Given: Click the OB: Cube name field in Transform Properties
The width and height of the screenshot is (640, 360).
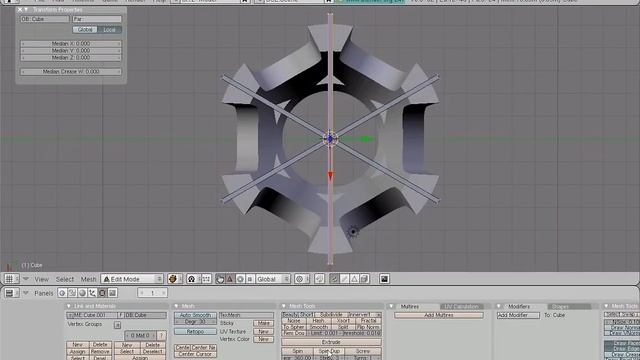Looking at the screenshot, I should tap(45, 19).
